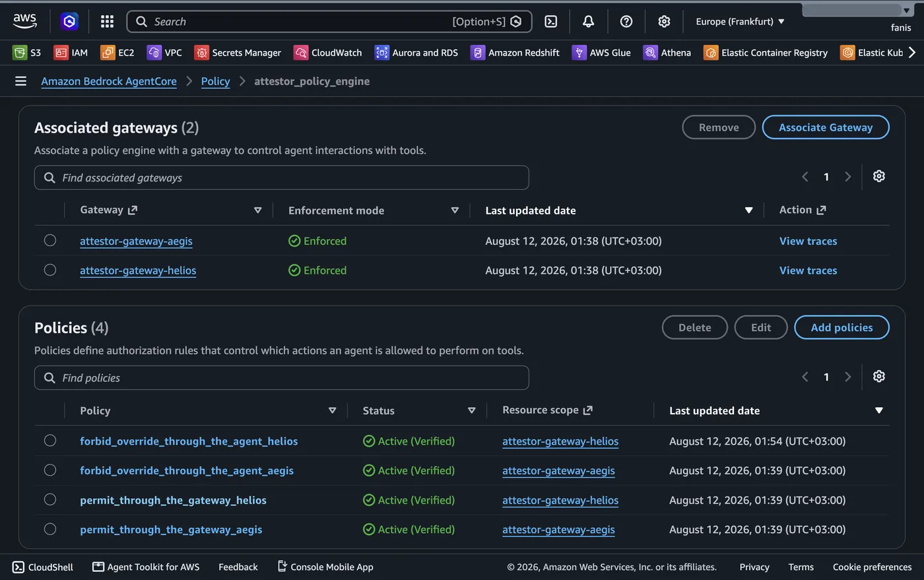This screenshot has height=580, width=924.
Task: Open the help question mark menu
Action: tap(626, 21)
